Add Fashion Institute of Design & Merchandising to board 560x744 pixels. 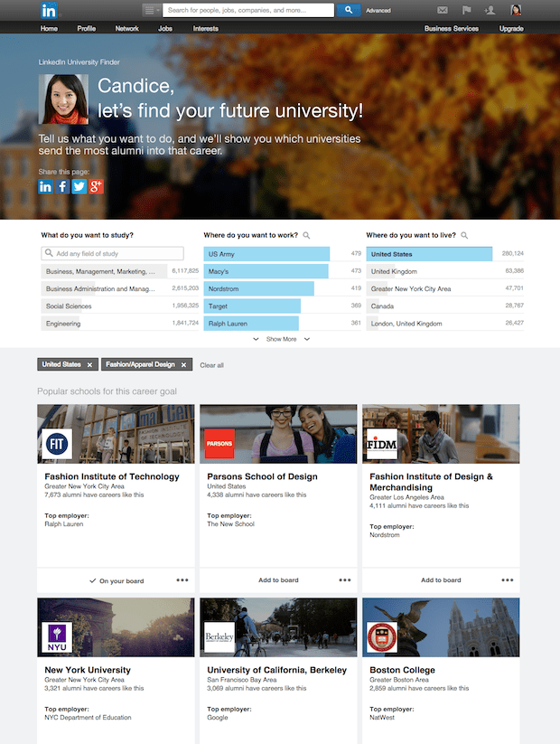[441, 580]
